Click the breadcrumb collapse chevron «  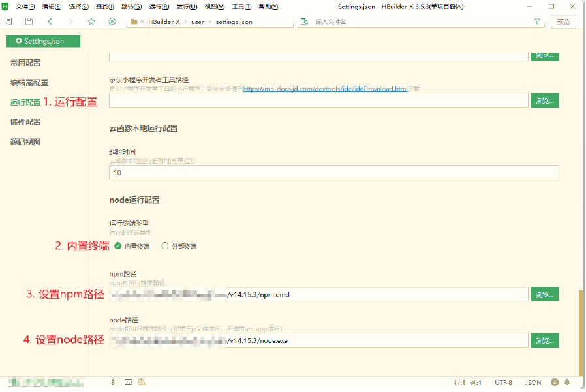point(142,22)
